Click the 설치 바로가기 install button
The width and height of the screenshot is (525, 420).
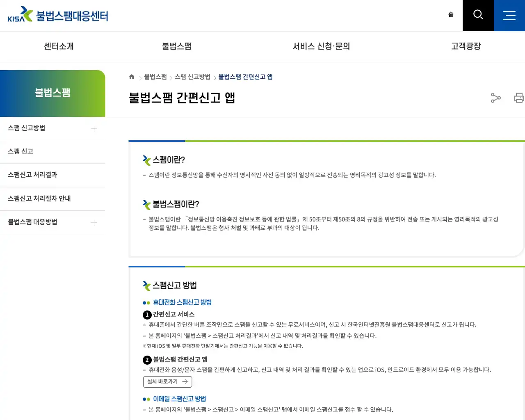click(x=167, y=381)
